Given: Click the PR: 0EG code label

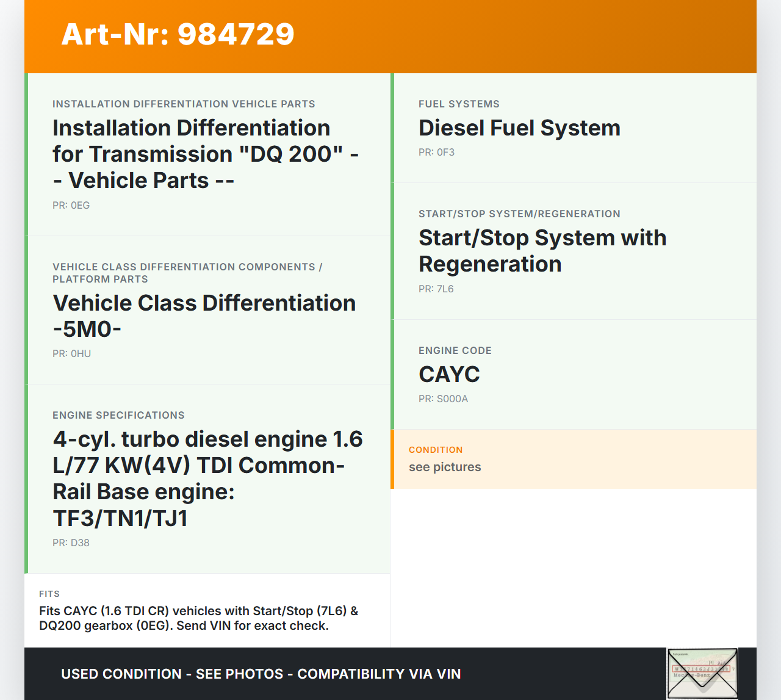Looking at the screenshot, I should tap(71, 206).
